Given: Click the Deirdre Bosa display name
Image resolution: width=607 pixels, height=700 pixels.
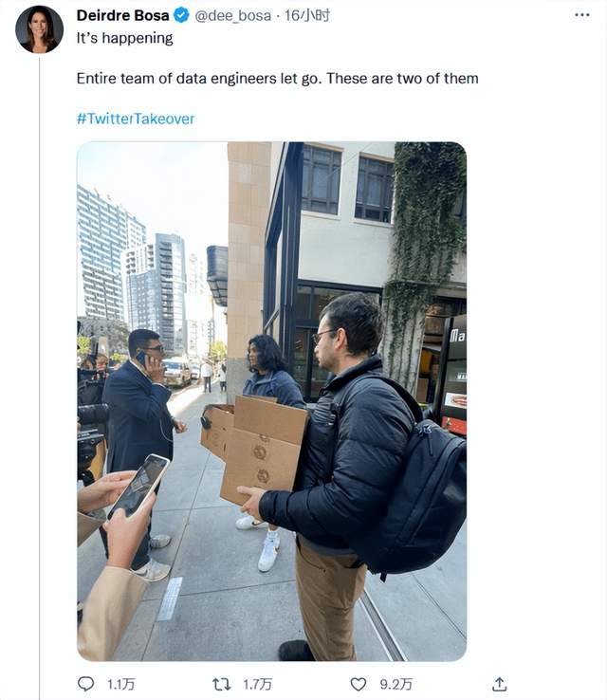Looking at the screenshot, I should (x=122, y=15).
